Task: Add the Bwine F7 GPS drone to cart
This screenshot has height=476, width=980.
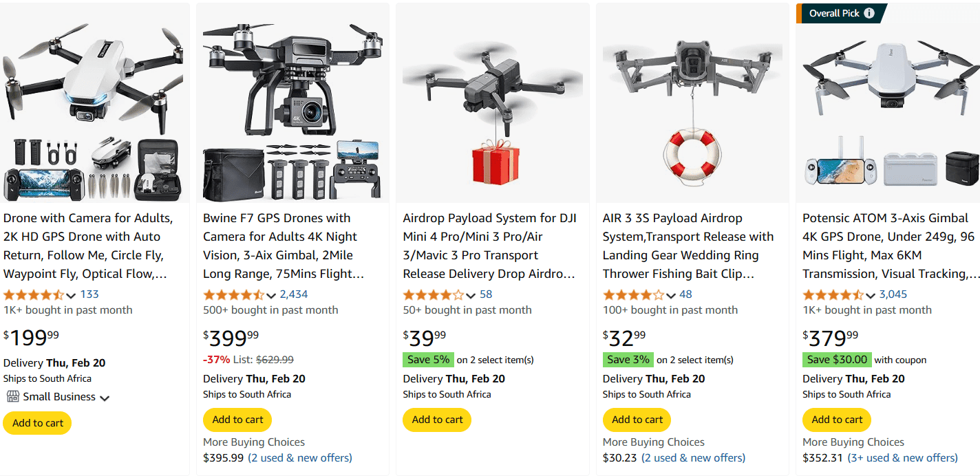Action: click(x=237, y=420)
